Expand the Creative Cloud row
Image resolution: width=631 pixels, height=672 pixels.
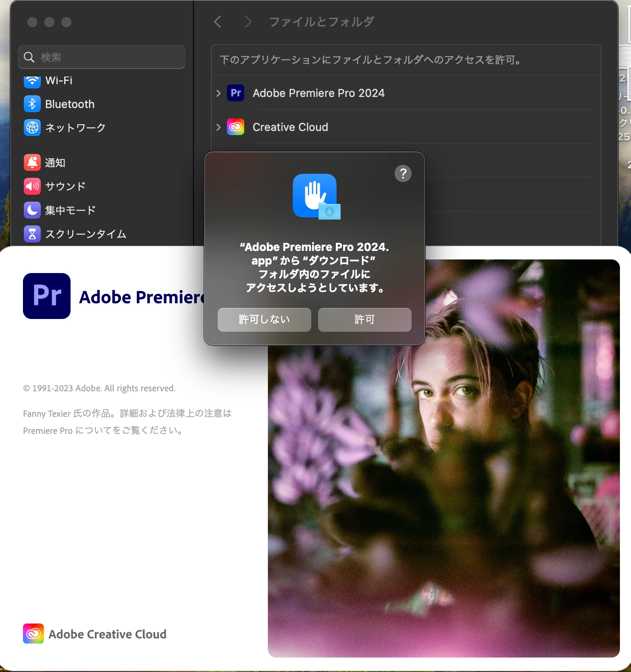coord(219,127)
